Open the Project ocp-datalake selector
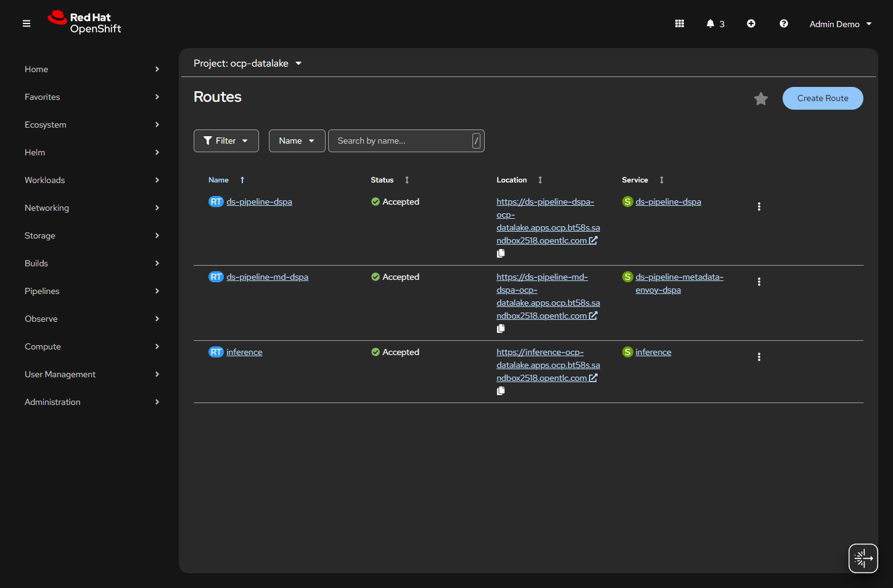This screenshot has width=893, height=588. [x=248, y=63]
